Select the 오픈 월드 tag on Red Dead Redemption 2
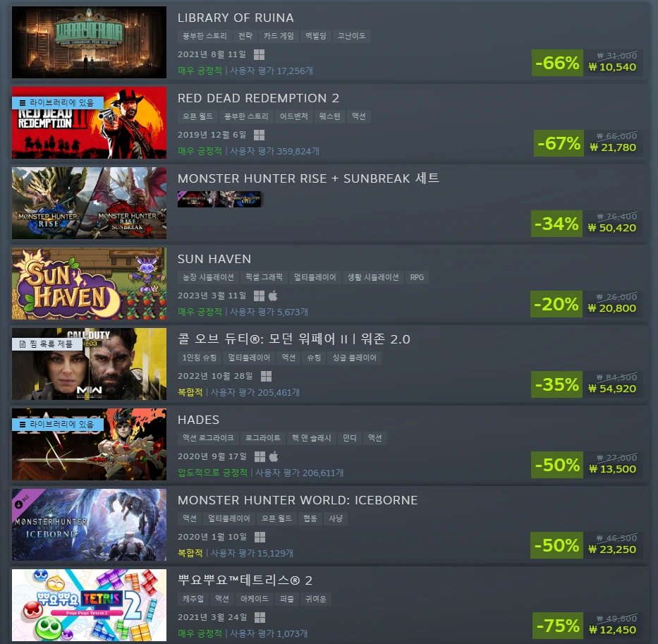This screenshot has width=658, height=644. (x=197, y=116)
